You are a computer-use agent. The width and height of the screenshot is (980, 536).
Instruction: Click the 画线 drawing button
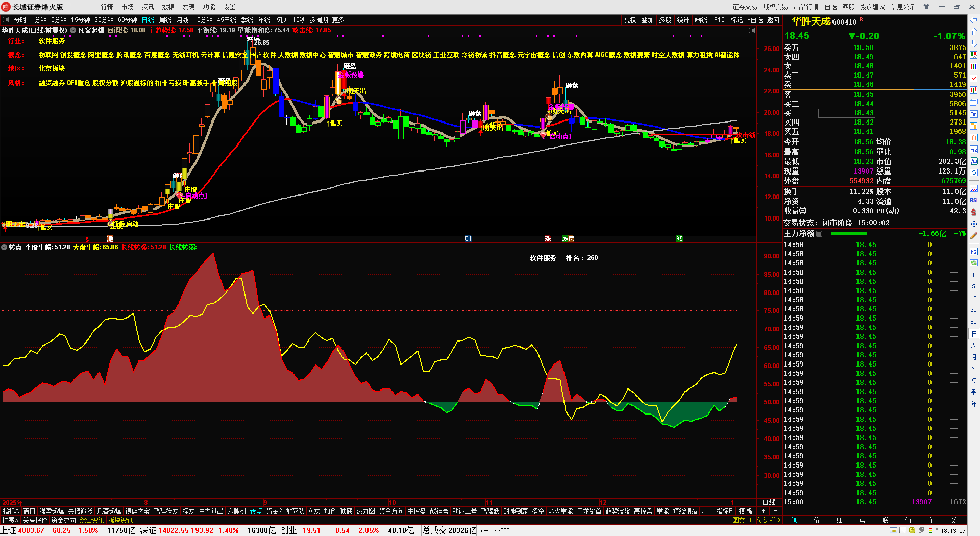[701, 20]
